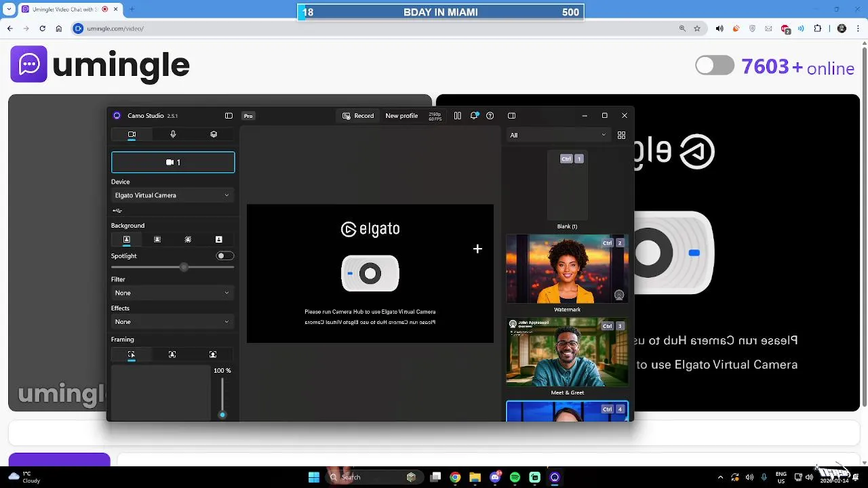Pause the video feed icon
Viewport: 868px width, 488px height.
457,116
